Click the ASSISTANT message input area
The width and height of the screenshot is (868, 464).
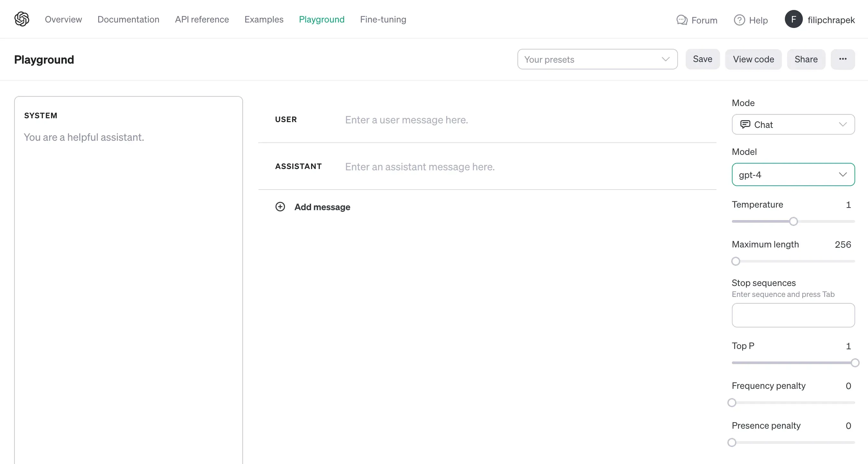[420, 167]
